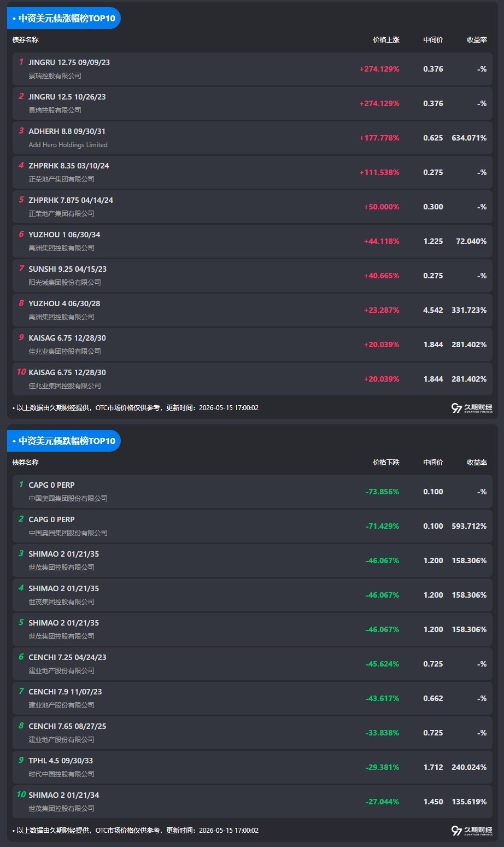Viewport: 504px width, 847px height.
Task: Click 中间价 header in the gainers table
Action: click(433, 40)
